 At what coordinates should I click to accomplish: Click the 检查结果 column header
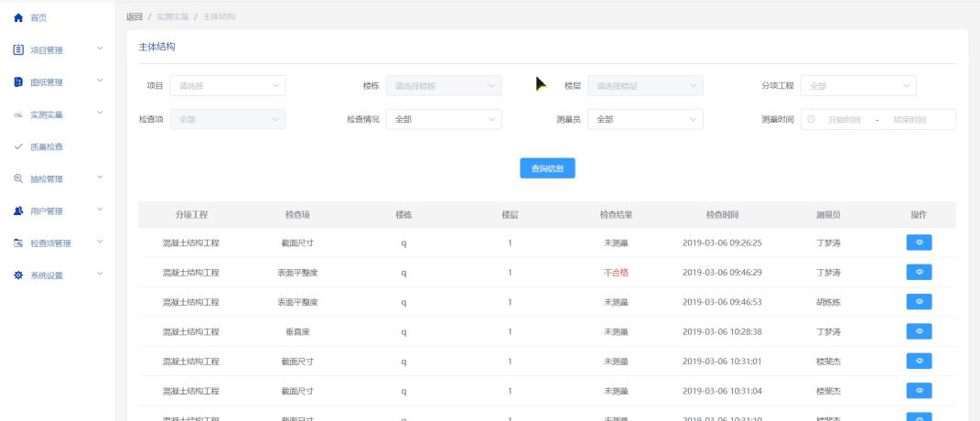click(616, 214)
